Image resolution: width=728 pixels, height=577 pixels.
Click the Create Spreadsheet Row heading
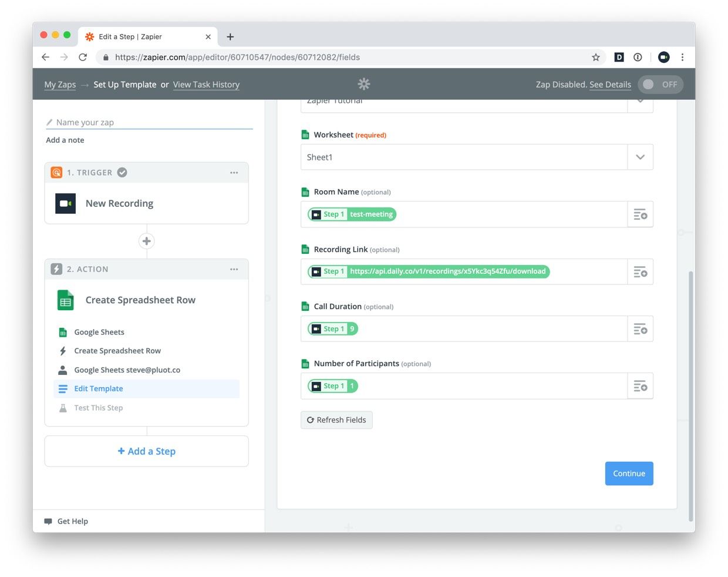(140, 300)
